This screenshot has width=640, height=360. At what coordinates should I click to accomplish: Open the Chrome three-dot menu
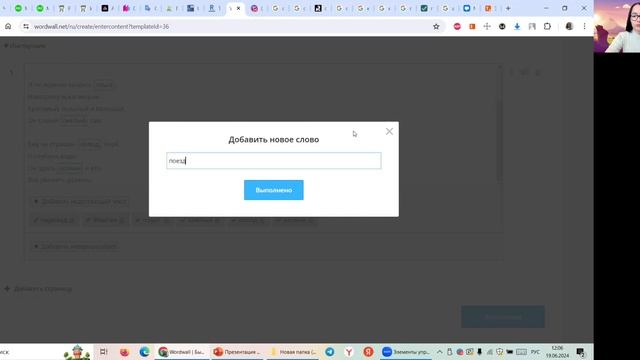click(x=584, y=27)
